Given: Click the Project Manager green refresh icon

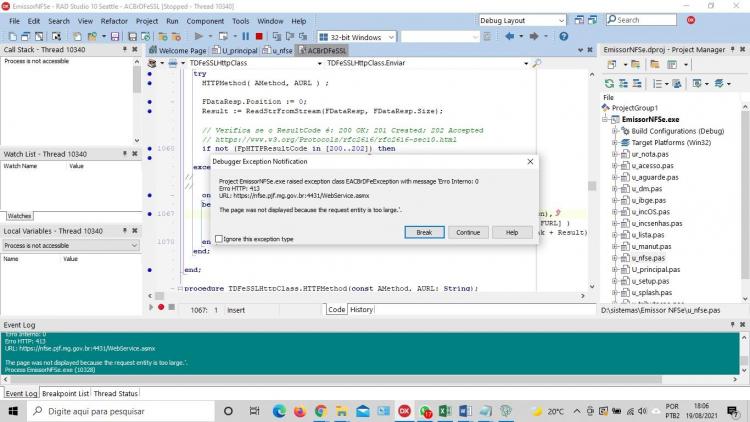Looking at the screenshot, I should point(609,84).
